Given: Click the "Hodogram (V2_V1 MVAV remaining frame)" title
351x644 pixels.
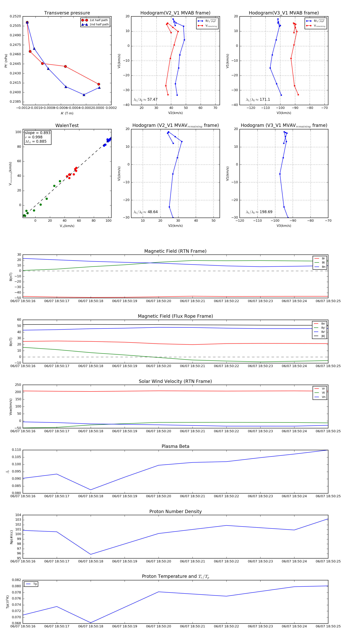Looking at the screenshot, I should pos(175,125).
